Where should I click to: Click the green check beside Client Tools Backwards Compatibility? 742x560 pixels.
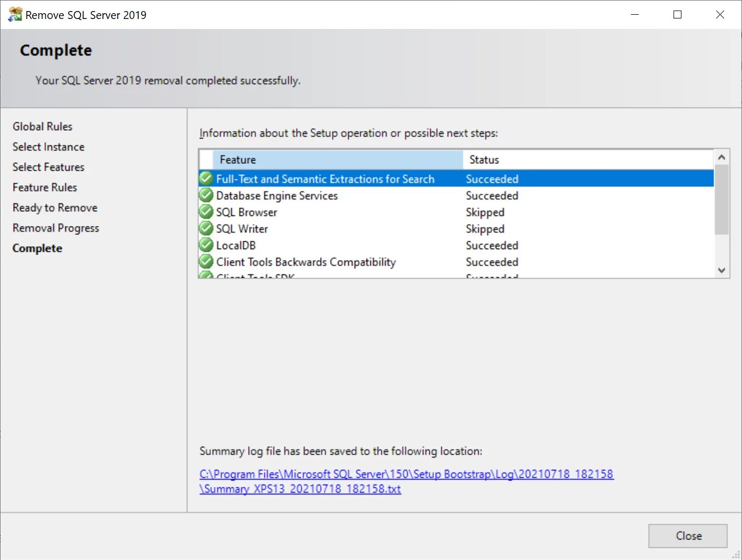206,262
